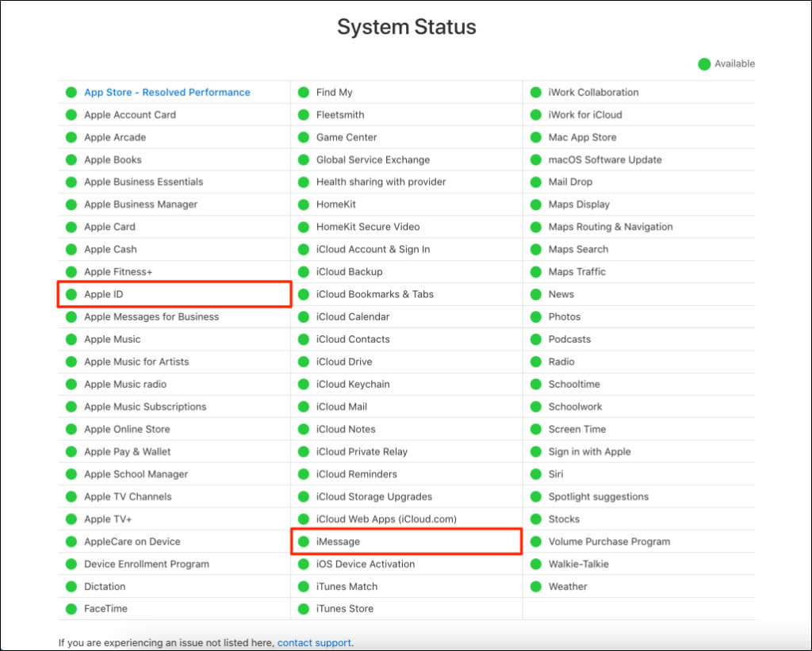Click the status dot next to iCloud Drive
The width and height of the screenshot is (812, 651).
(304, 362)
